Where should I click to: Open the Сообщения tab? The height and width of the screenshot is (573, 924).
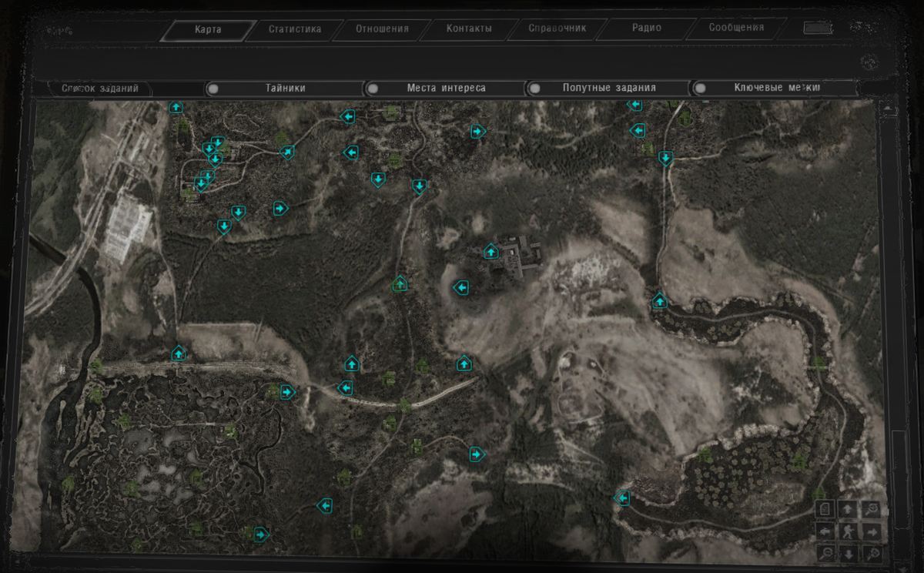[737, 28]
